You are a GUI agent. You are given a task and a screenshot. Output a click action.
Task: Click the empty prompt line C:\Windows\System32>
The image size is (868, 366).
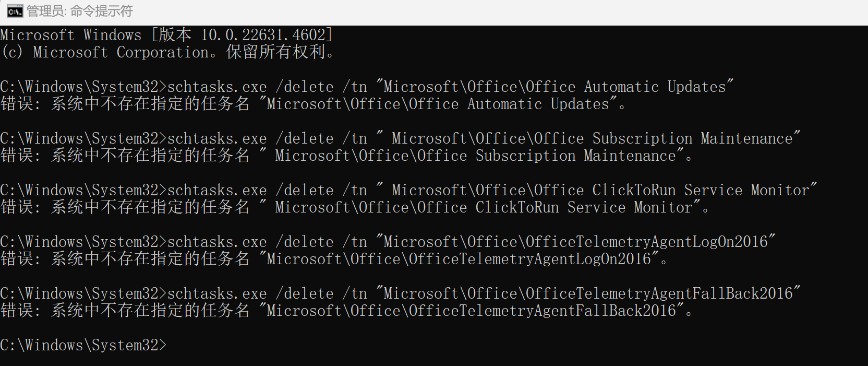pos(83,345)
